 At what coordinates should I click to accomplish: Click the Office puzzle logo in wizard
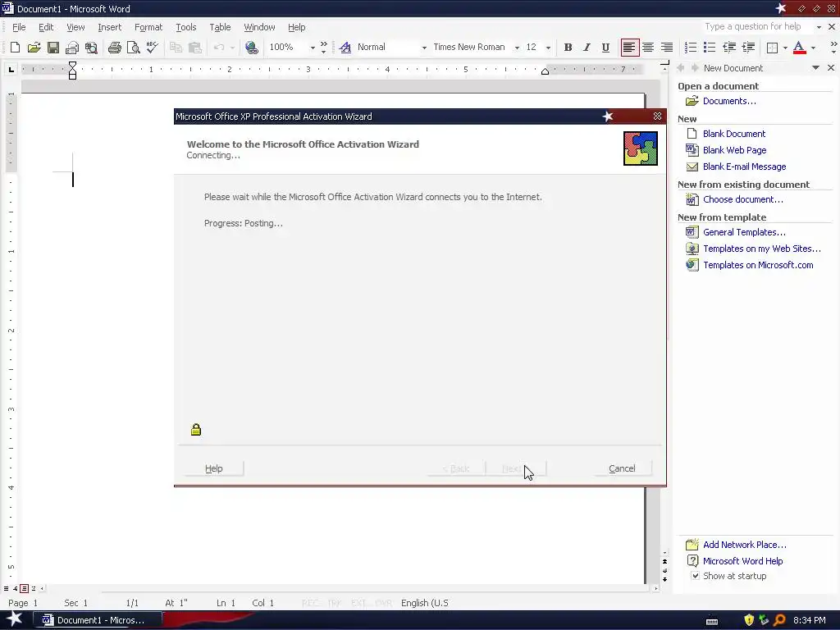[x=640, y=148]
